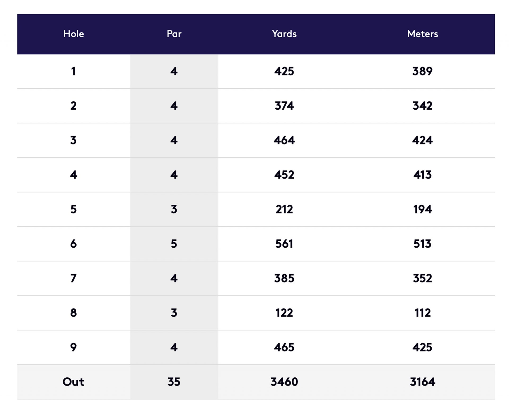Click the 342 meters cell
The image size is (509, 420).
coord(422,106)
